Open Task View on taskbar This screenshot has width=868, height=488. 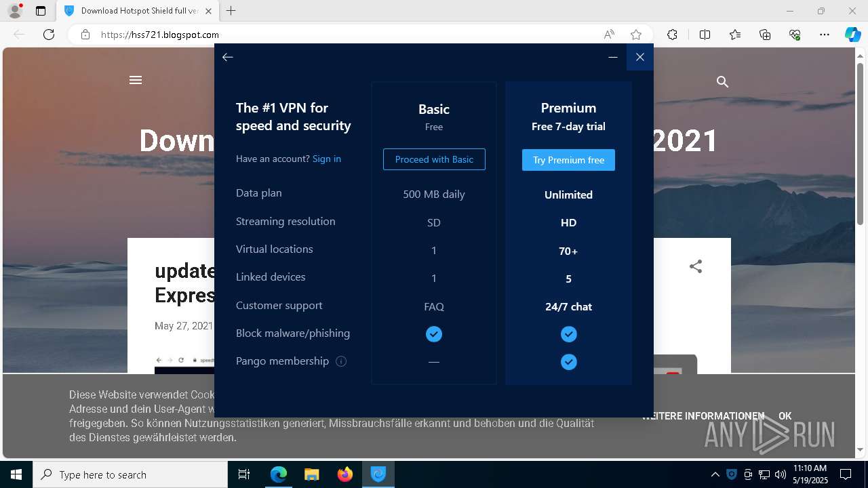click(x=244, y=474)
